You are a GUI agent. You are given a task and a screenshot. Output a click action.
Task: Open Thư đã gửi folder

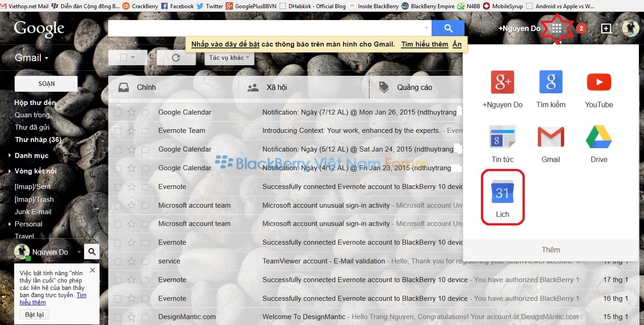coord(32,127)
